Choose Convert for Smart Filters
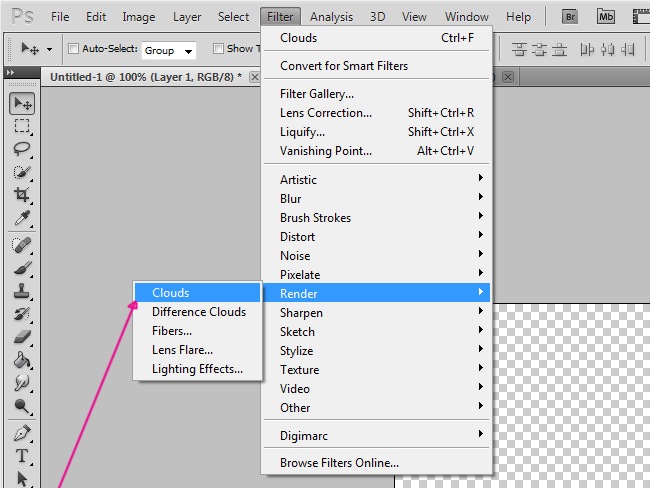The height and width of the screenshot is (488, 650). click(x=376, y=66)
